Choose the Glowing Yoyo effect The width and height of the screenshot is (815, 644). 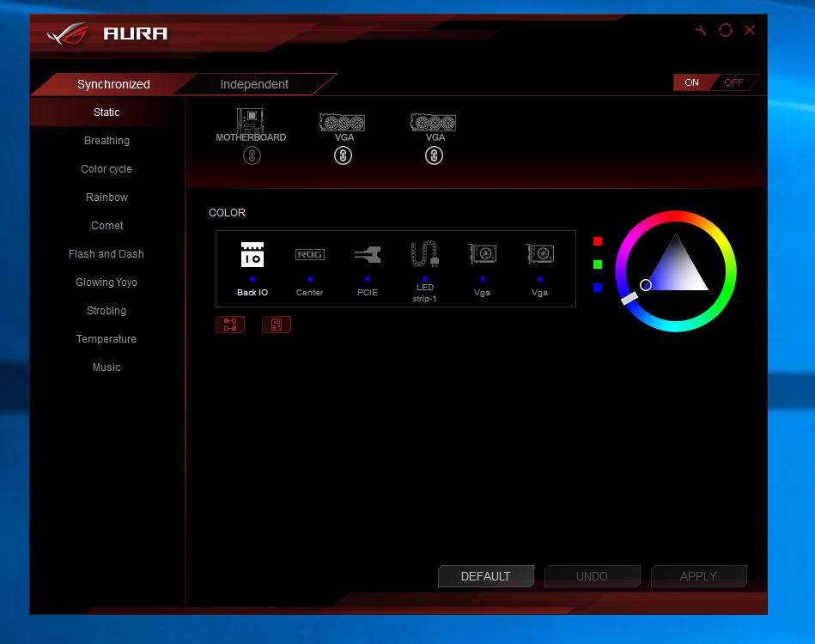coord(106,283)
